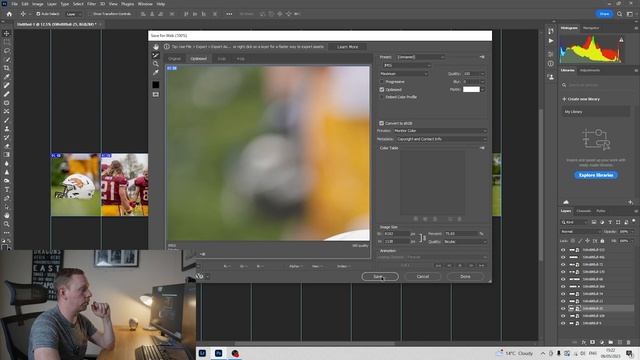
Task: Filter layers by type T icon
Action: coord(610,222)
